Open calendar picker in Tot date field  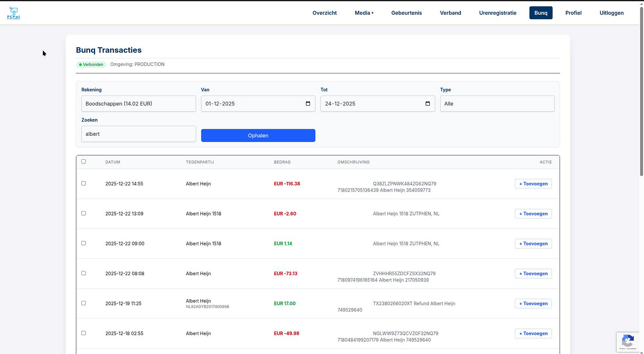[x=427, y=104]
